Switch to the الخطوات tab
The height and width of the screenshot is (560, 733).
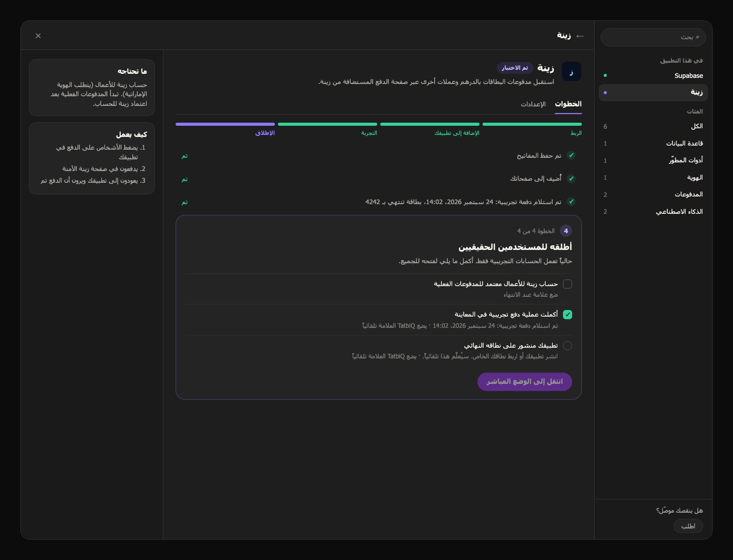click(x=568, y=104)
